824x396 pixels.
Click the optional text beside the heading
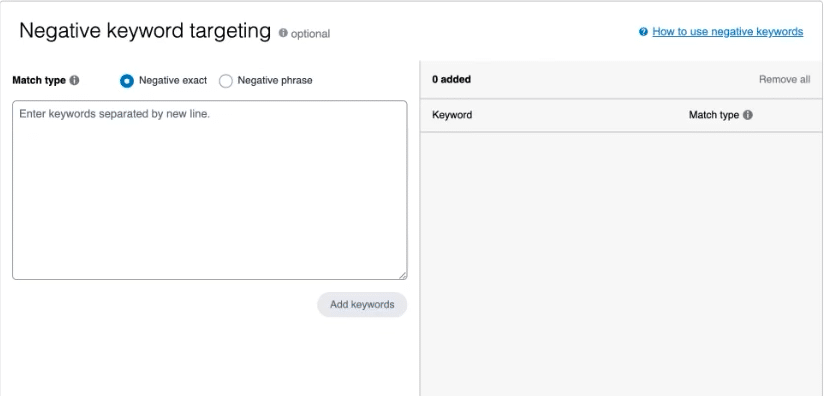[x=311, y=34]
